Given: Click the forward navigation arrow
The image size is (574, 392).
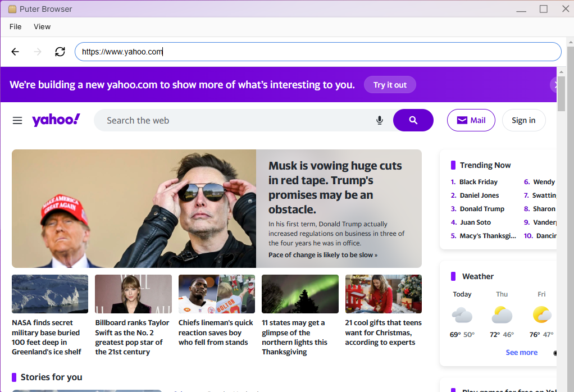Looking at the screenshot, I should click(38, 51).
